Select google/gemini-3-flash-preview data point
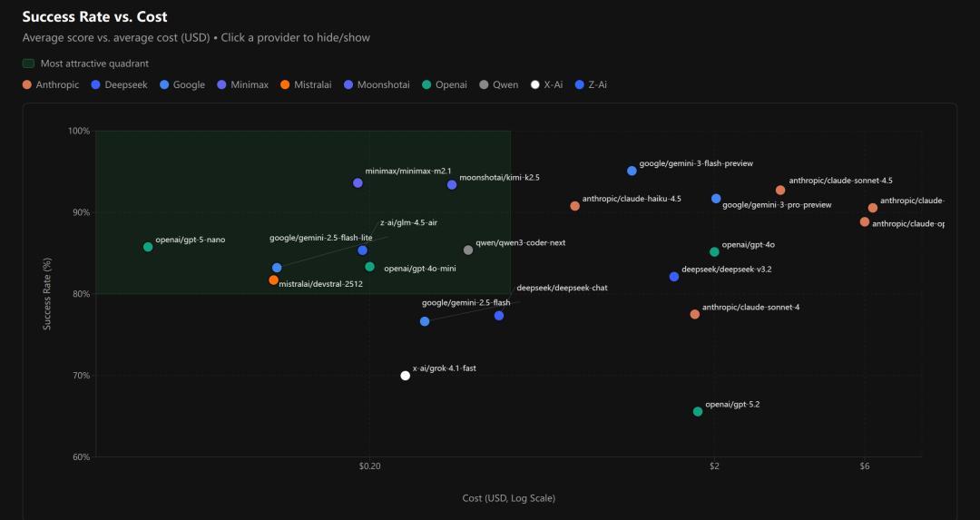Viewport: 980px width, 520px height. coord(632,171)
